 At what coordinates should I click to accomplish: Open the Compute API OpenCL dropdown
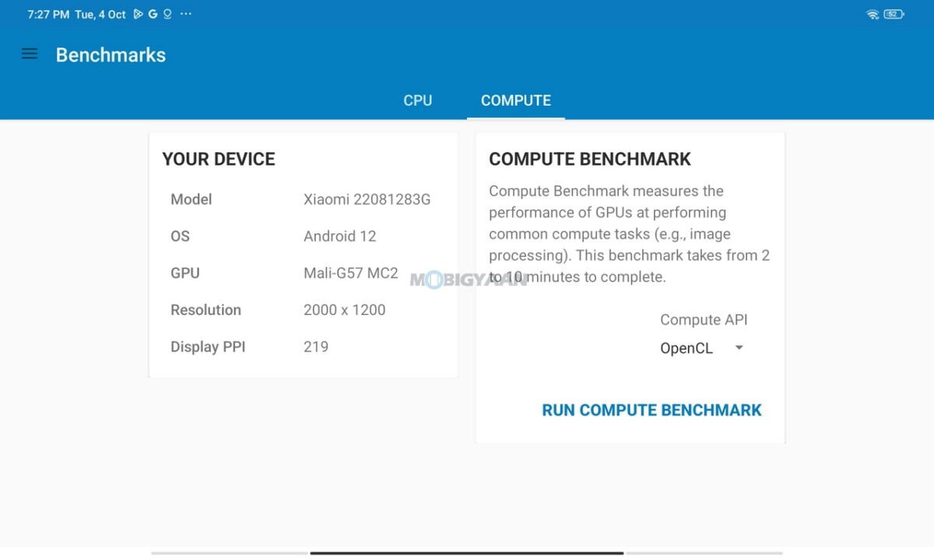[x=703, y=348]
